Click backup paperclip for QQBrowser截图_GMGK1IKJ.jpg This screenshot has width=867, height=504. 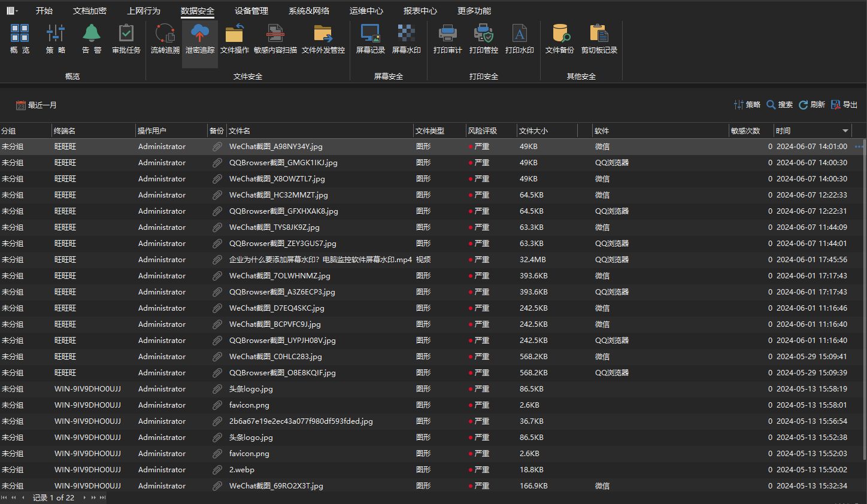[217, 163]
